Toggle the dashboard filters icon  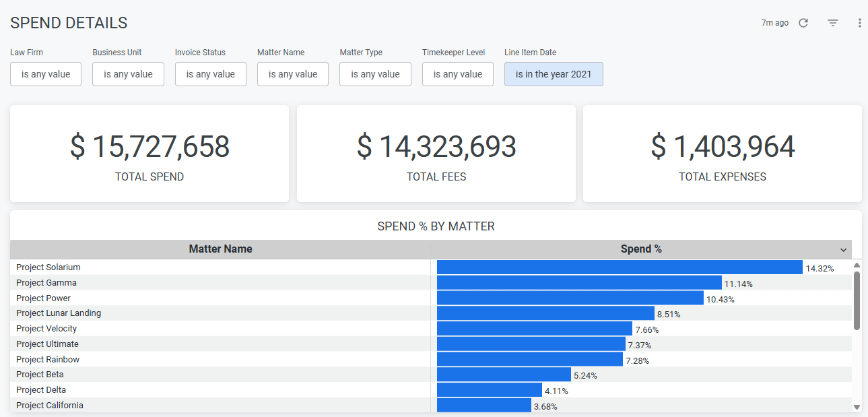pyautogui.click(x=833, y=23)
